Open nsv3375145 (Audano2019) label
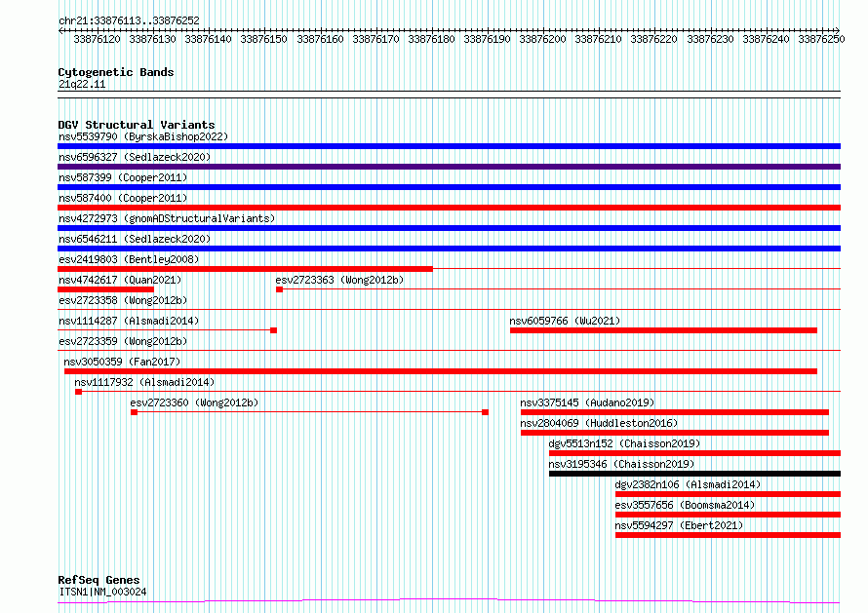The image size is (868, 613). 587,402
